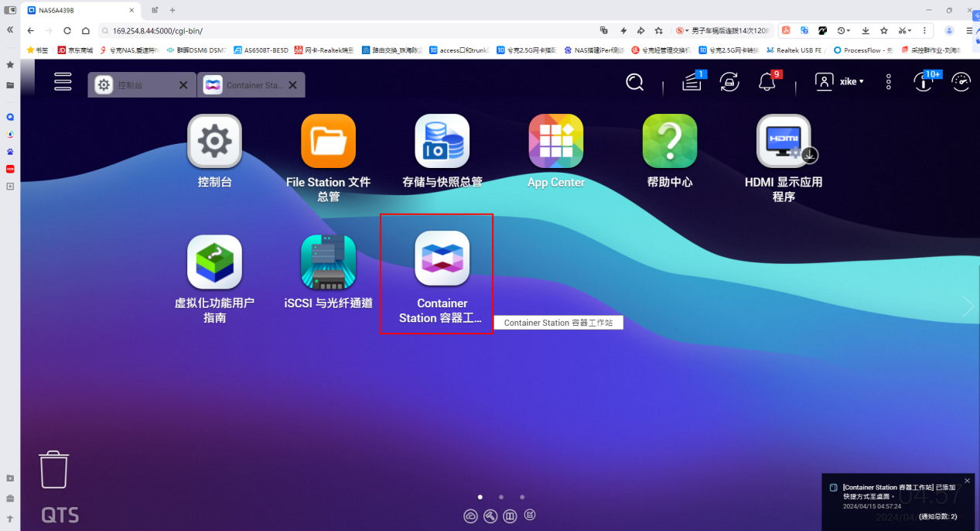The height and width of the screenshot is (531, 980).
Task: Open File Station 文件总管
Action: coord(327,141)
